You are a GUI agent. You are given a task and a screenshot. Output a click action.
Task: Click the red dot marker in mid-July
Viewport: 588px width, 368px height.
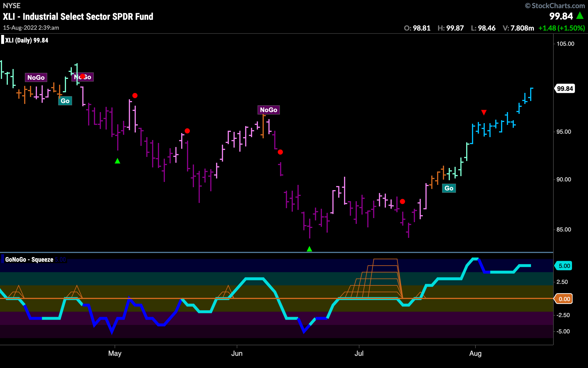tap(402, 201)
